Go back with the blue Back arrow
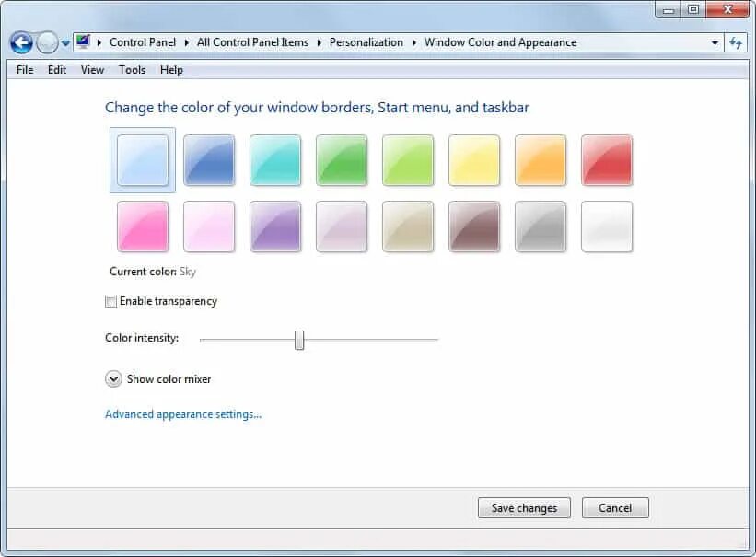Viewport: 756px width, 557px height. (x=21, y=43)
